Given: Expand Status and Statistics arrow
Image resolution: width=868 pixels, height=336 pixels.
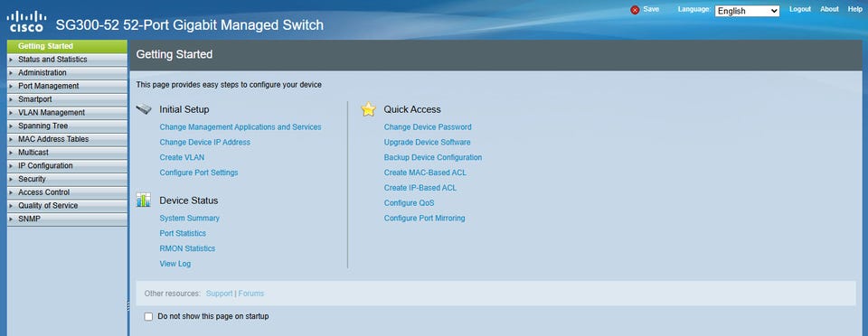Looking at the screenshot, I should click(x=11, y=59).
